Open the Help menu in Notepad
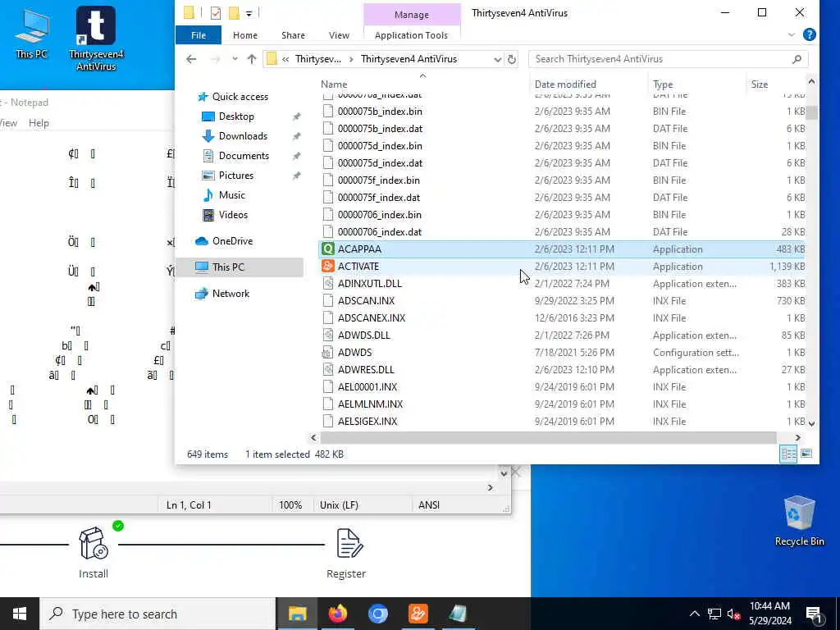Viewport: 840px width, 630px height. click(x=39, y=123)
